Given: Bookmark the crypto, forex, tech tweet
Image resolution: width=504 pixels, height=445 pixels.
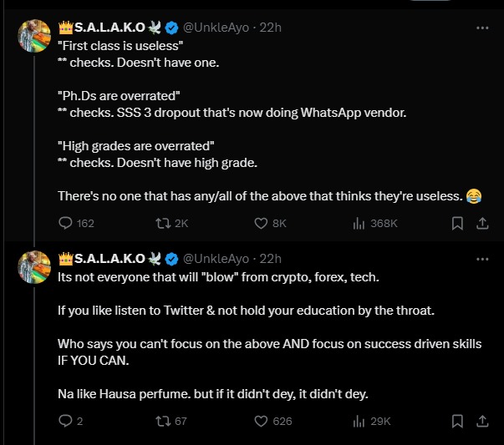Looking at the screenshot, I should (457, 421).
